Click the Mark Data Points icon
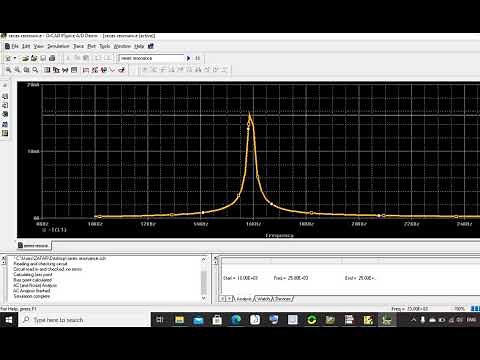Viewport: 480px width, 360px height. coord(113,70)
